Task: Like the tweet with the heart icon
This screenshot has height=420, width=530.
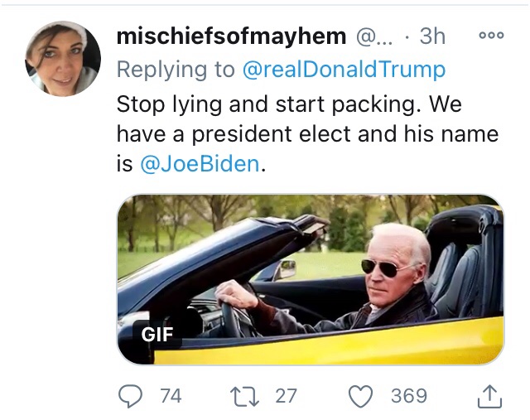Action: click(x=361, y=396)
